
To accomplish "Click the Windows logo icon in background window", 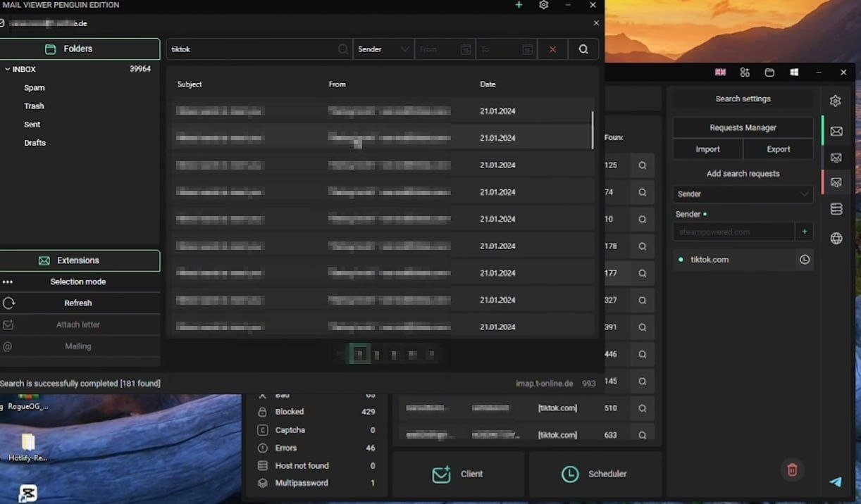I will tap(794, 73).
